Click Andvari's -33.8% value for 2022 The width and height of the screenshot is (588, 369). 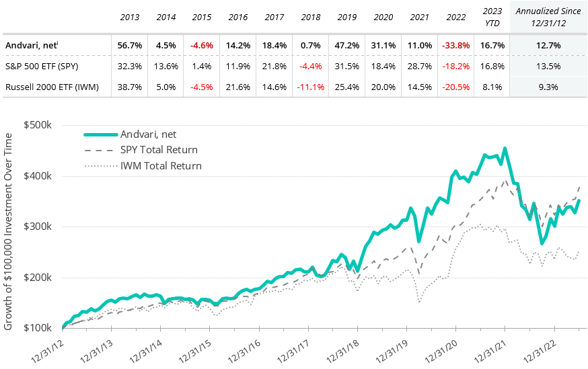455,46
